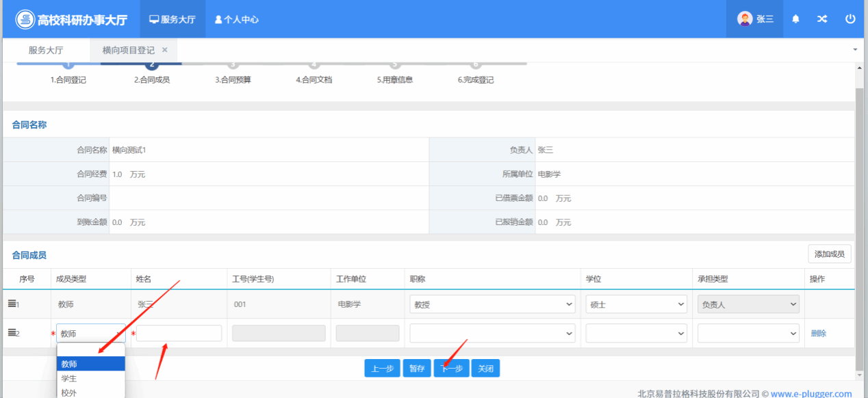Close the 横向项目登记 tab
868x398 pixels.
pyautogui.click(x=165, y=50)
